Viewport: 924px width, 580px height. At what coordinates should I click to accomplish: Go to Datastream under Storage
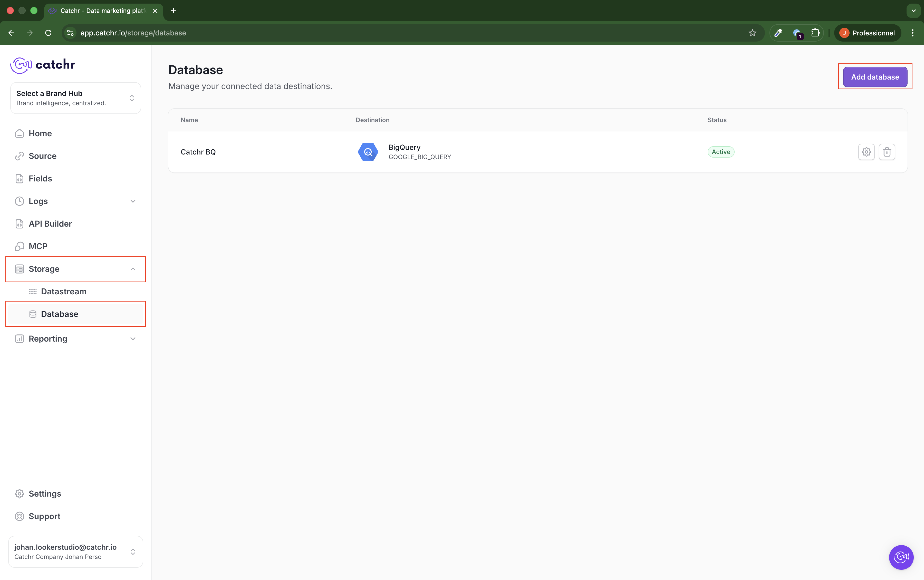click(63, 292)
